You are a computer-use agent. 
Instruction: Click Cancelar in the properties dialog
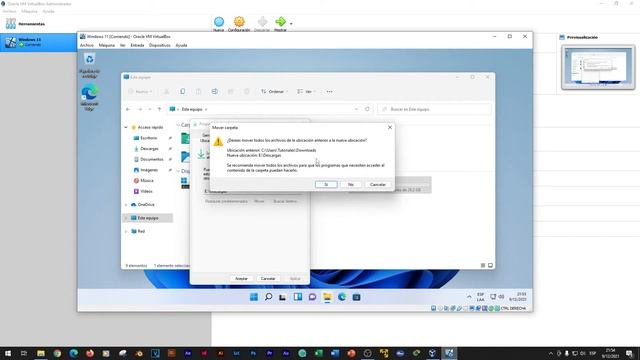[x=268, y=278]
